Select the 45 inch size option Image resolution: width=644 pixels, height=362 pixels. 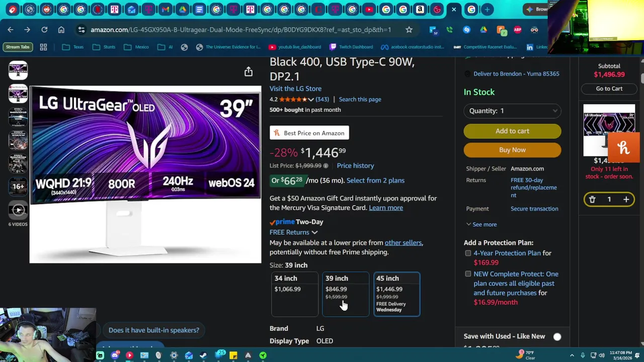(x=396, y=295)
